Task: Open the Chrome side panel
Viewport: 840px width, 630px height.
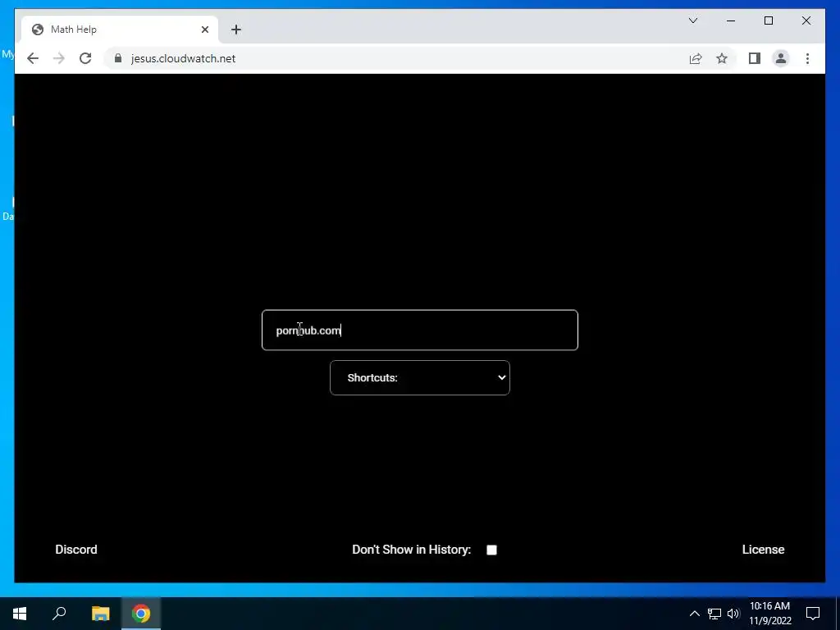Action: coord(755,58)
